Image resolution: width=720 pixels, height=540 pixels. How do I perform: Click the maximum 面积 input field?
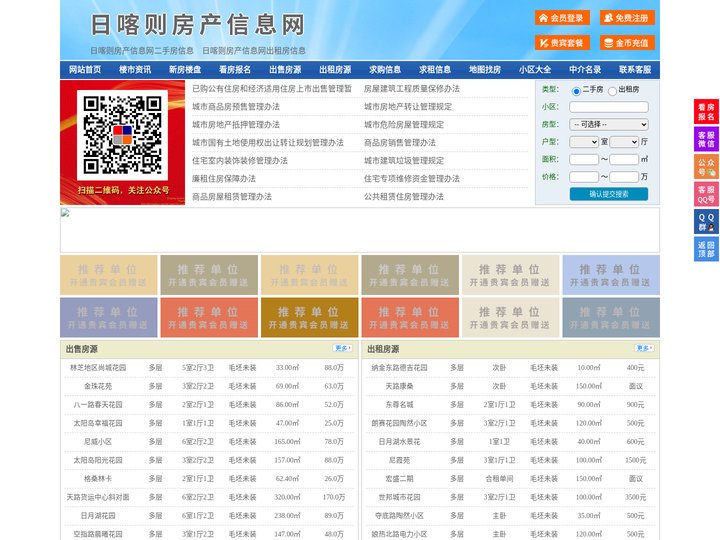point(624,159)
